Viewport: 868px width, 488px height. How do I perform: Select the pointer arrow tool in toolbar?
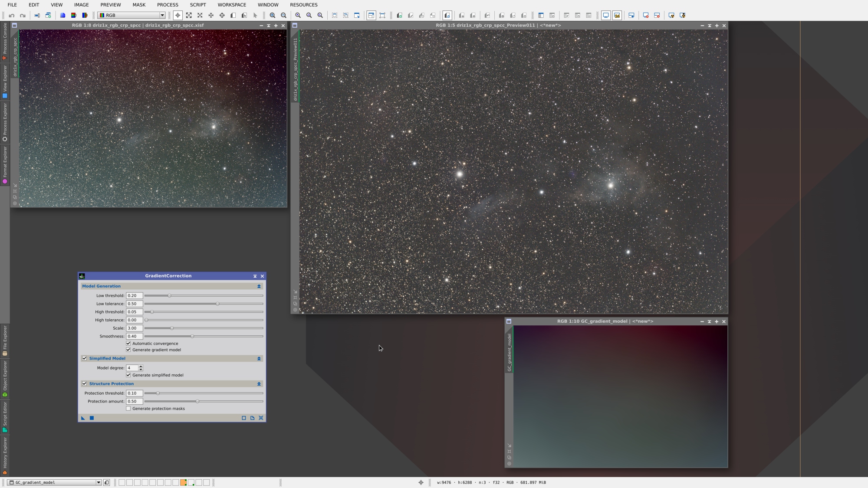[255, 15]
